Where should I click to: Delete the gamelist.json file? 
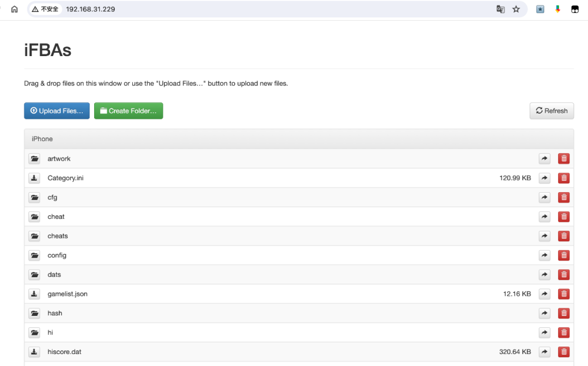click(563, 294)
